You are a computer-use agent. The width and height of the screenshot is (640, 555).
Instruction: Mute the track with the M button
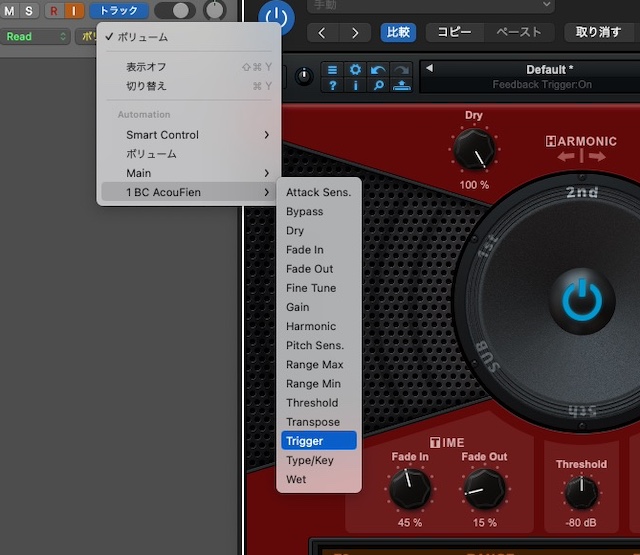pos(10,11)
